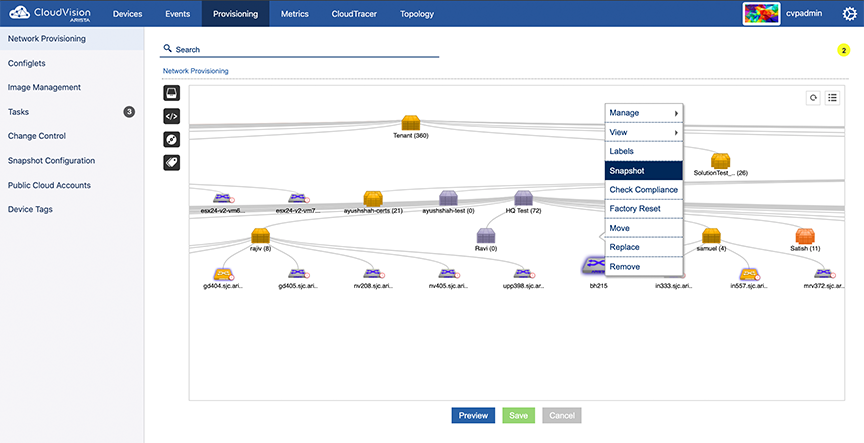Screen dimensions: 864x443
Task: Click the Cancel button
Action: pos(562,415)
